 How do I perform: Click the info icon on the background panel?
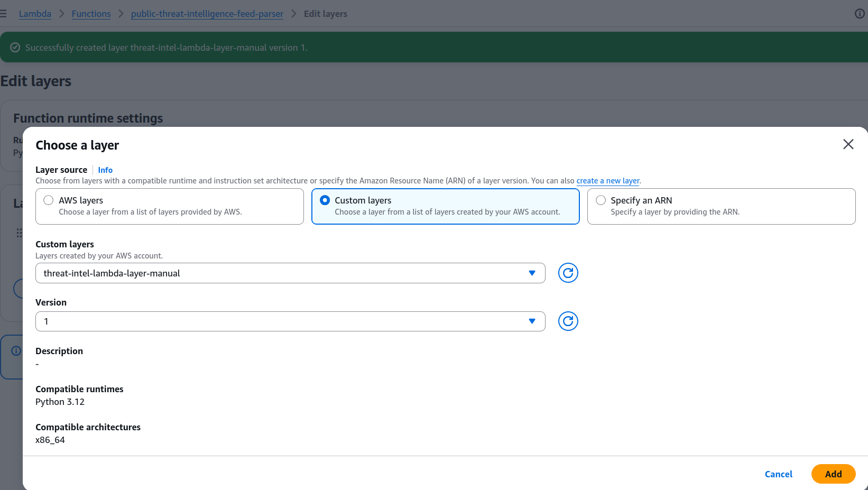point(16,350)
